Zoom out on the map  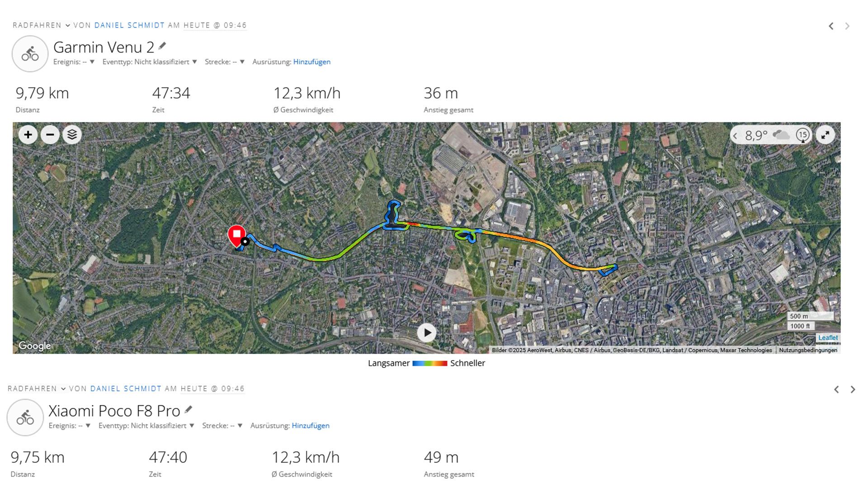(x=50, y=135)
